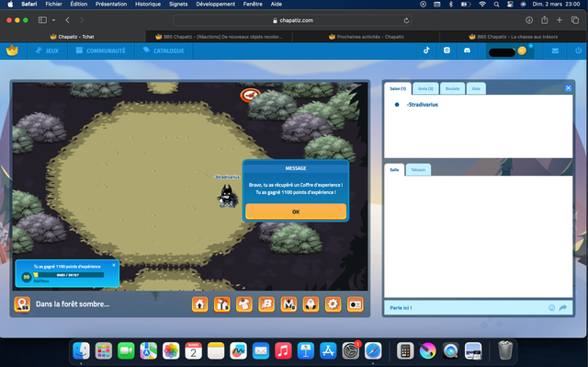
Task: Open Finder in the Dock
Action: [x=82, y=350]
